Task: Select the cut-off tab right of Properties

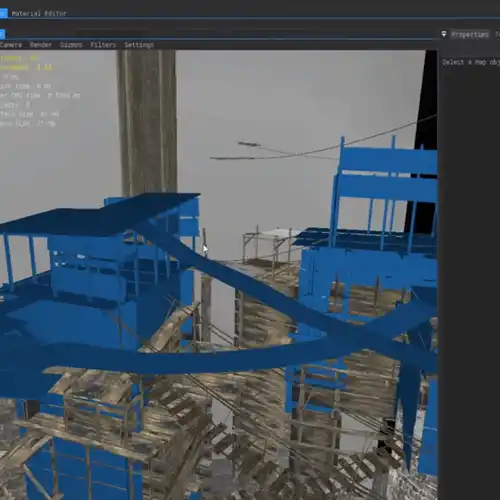Action: point(497,34)
